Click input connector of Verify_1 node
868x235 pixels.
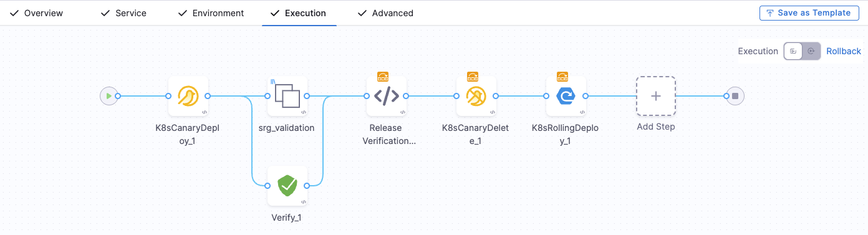coord(268,186)
